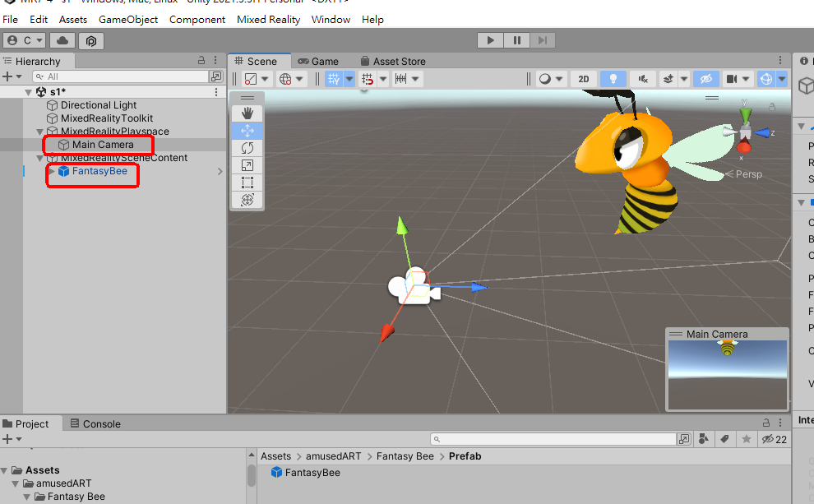Expand the FantasyBee hierarchy item

point(52,171)
